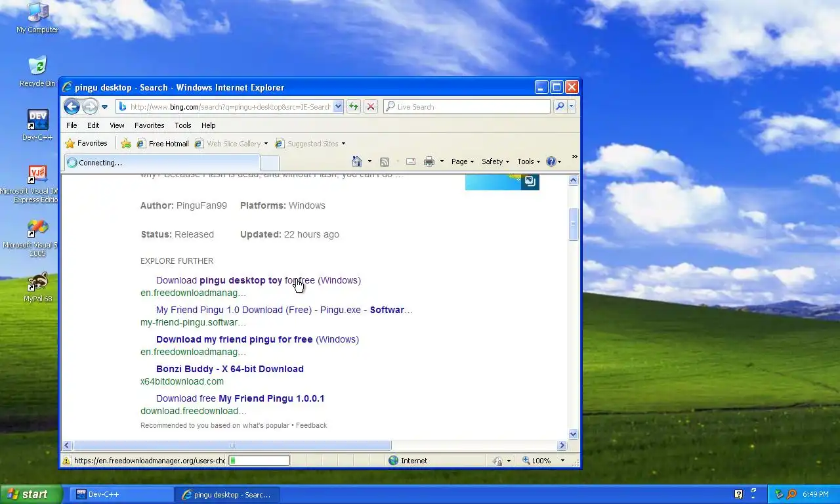The width and height of the screenshot is (840, 504).
Task: Open Download pingu desktop toy for free link
Action: 259,280
